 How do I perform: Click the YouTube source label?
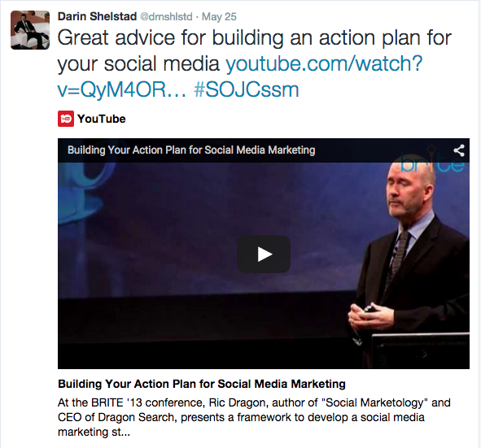[x=102, y=119]
